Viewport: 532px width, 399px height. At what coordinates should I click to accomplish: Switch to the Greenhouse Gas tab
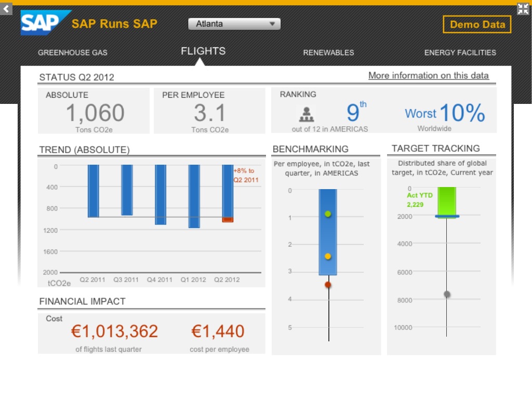pyautogui.click(x=73, y=52)
